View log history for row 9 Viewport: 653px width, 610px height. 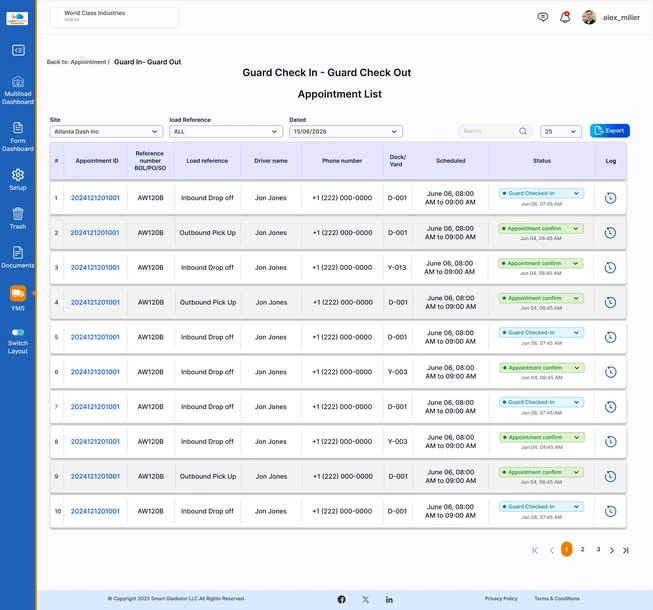[610, 476]
